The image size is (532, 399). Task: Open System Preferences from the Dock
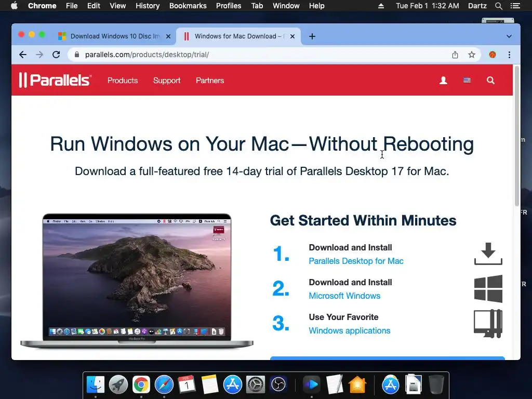255,385
